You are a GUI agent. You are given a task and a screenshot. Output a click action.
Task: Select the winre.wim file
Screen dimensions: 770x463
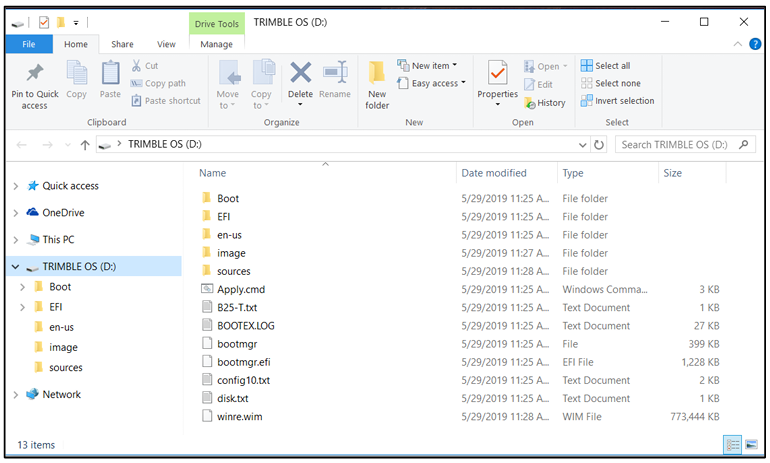point(240,417)
